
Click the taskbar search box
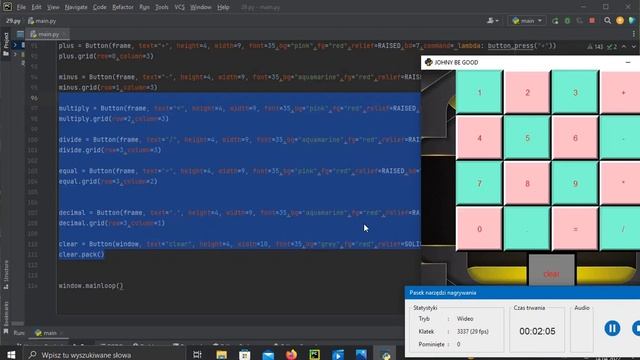pyautogui.click(x=103, y=355)
